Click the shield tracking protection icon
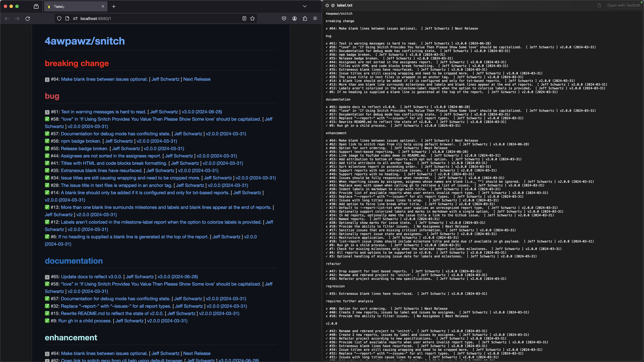The image size is (644, 362). click(x=59, y=19)
